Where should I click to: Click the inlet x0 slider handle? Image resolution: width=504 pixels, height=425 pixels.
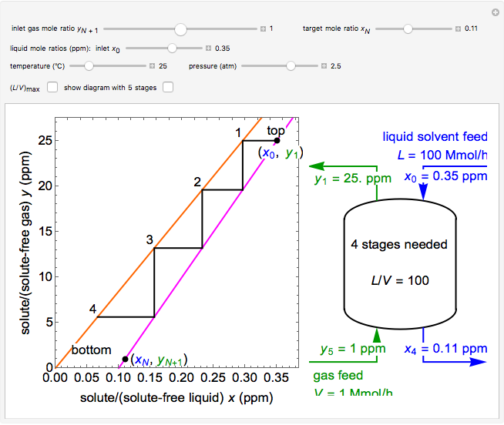click(173, 48)
